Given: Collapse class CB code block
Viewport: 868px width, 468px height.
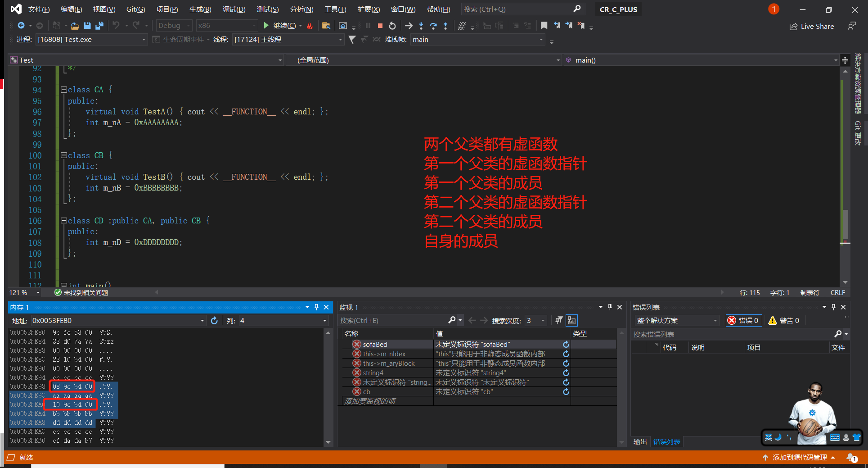Looking at the screenshot, I should click(x=64, y=155).
